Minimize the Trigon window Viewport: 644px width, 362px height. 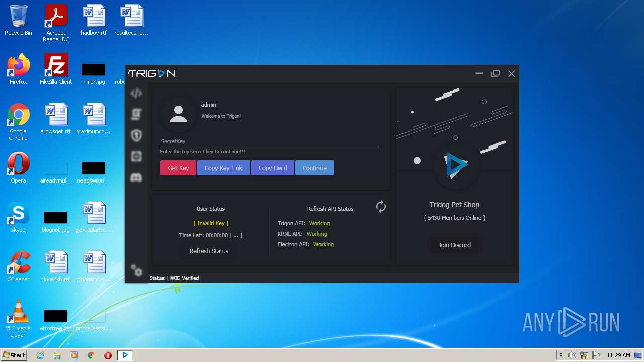click(479, 73)
